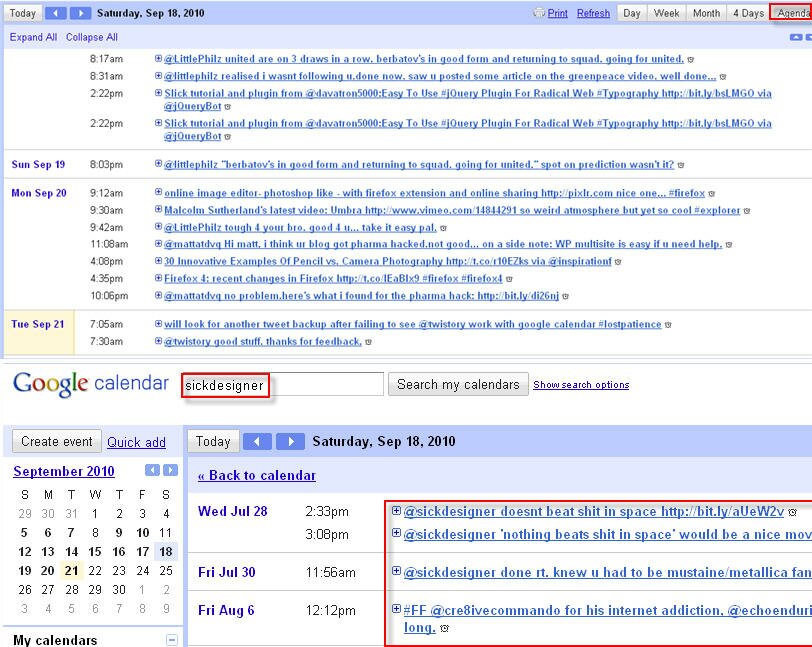This screenshot has height=647, width=812.
Task: Expand the Fri Jul 30 11:56am result
Action: tap(396, 571)
